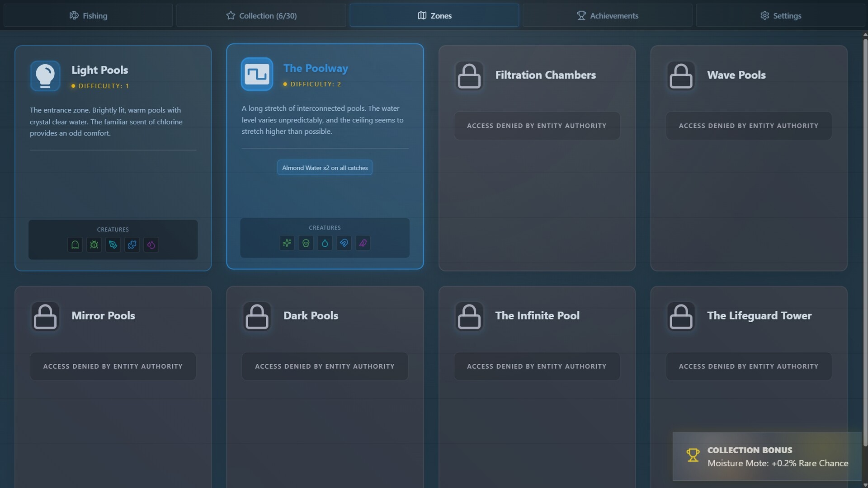Open the Achievements tab

(x=607, y=15)
